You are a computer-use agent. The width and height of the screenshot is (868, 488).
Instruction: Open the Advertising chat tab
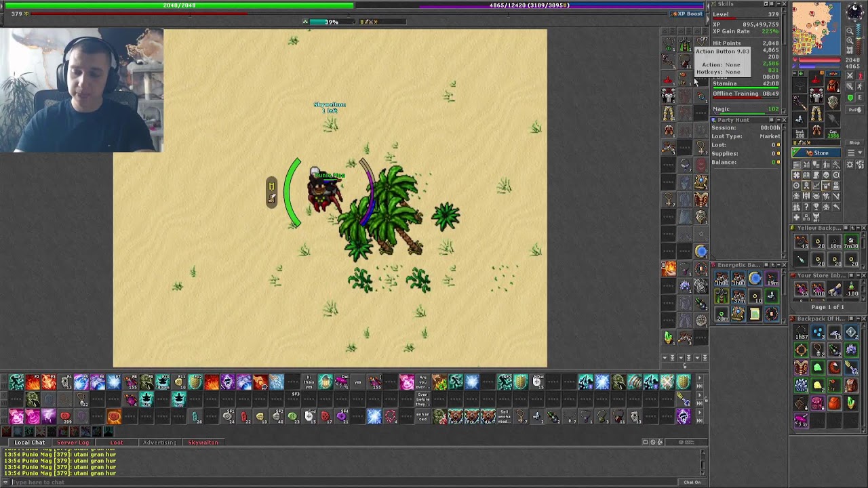pos(159,443)
